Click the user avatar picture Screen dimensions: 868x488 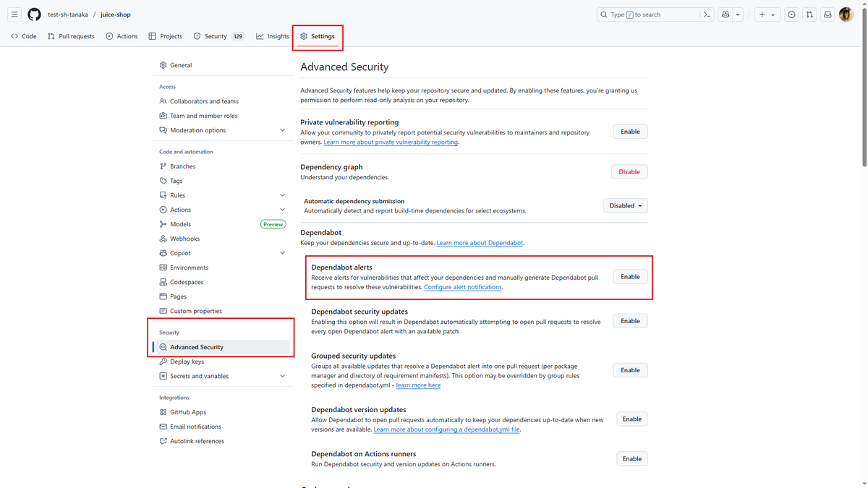click(846, 14)
